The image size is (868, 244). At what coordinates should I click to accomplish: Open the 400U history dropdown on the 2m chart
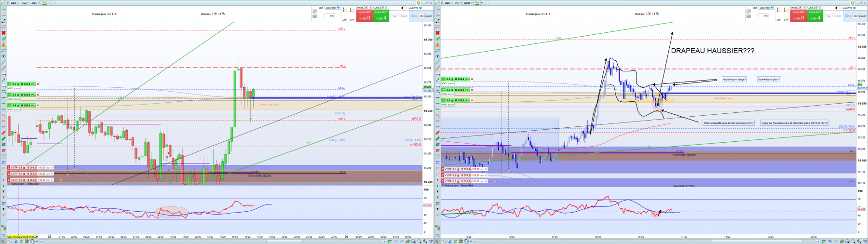468,3
